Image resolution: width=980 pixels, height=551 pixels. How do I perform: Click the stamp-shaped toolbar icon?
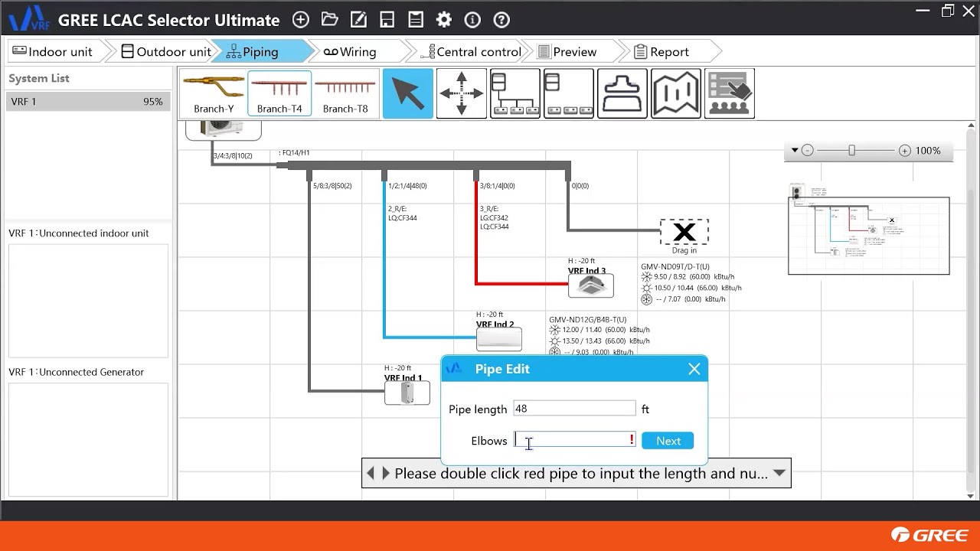click(622, 93)
